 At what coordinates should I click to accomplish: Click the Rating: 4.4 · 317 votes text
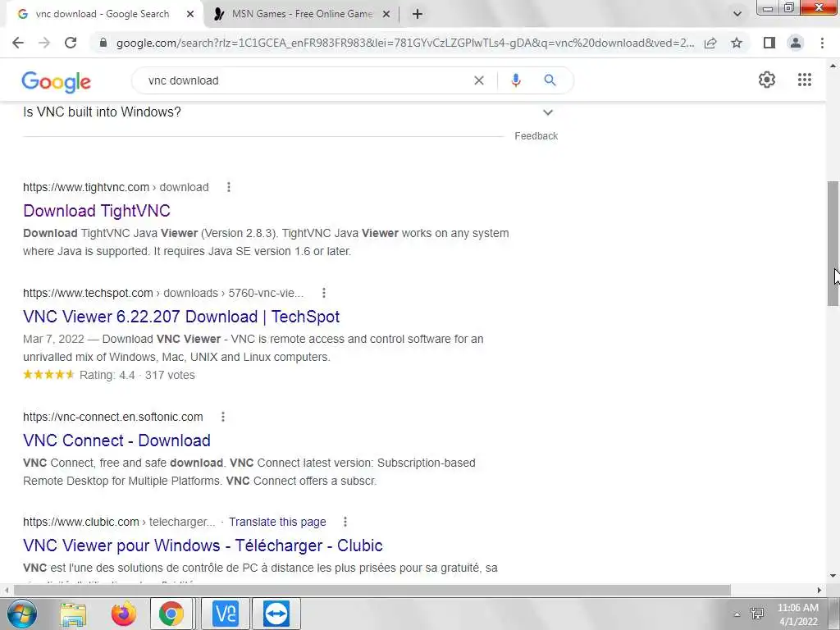tap(137, 375)
